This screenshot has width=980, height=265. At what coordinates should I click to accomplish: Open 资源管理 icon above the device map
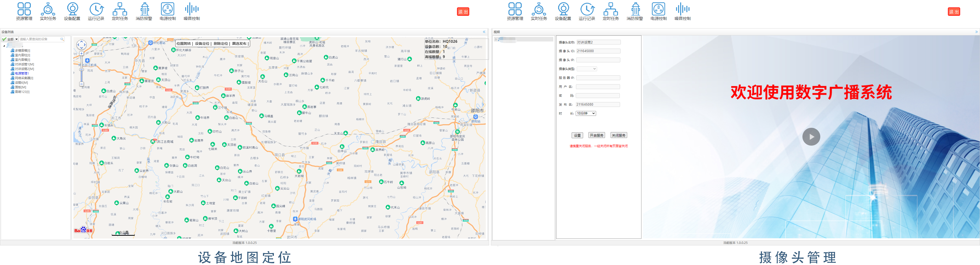[24, 11]
